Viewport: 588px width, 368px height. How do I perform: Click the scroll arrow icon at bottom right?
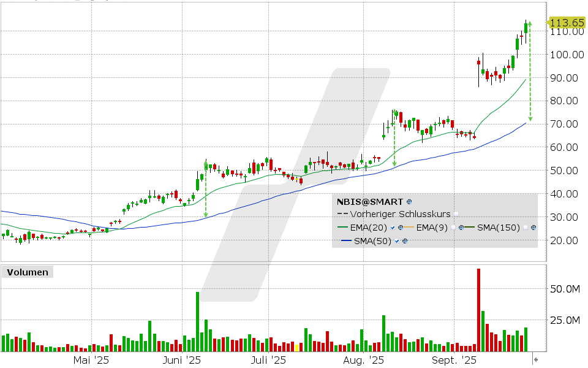point(536,360)
